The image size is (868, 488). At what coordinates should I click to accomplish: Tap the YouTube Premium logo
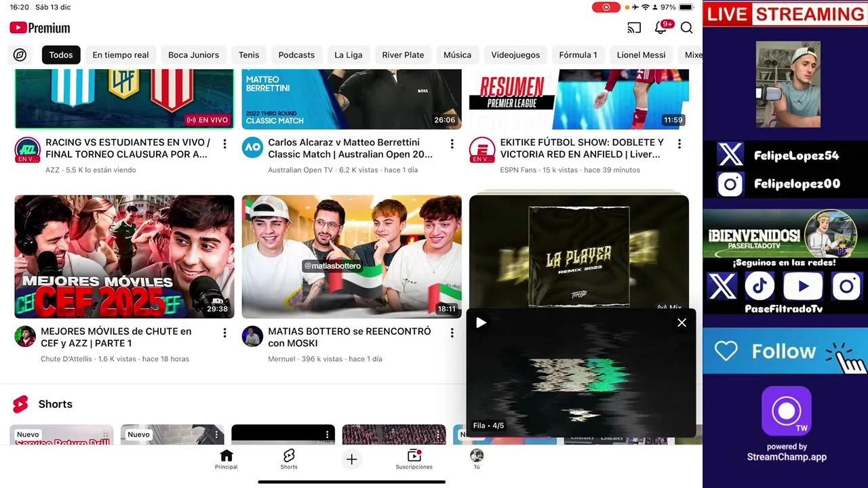40,28
